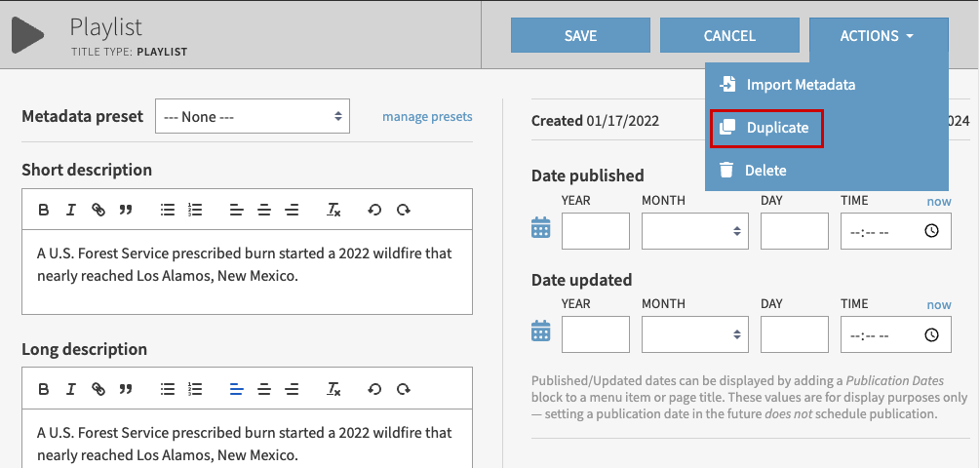Add numbered list in Short description
The width and height of the screenshot is (980, 468).
tap(194, 210)
